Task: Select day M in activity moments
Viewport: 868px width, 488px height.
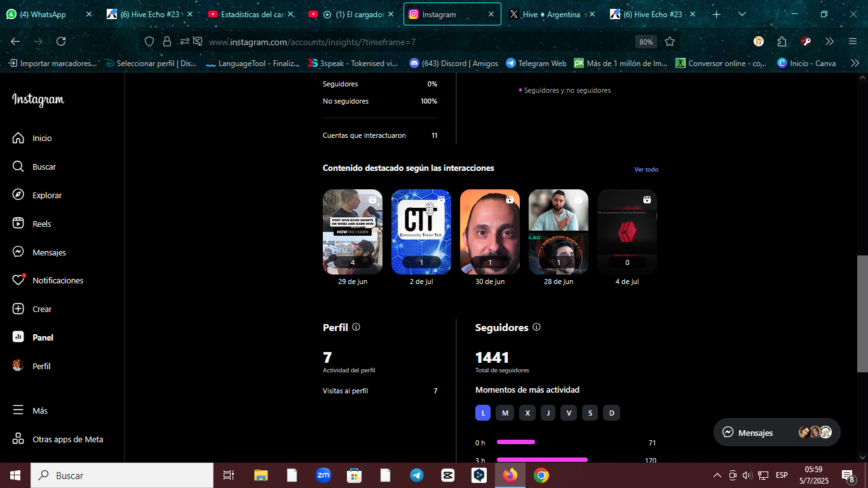Action: pyautogui.click(x=505, y=413)
